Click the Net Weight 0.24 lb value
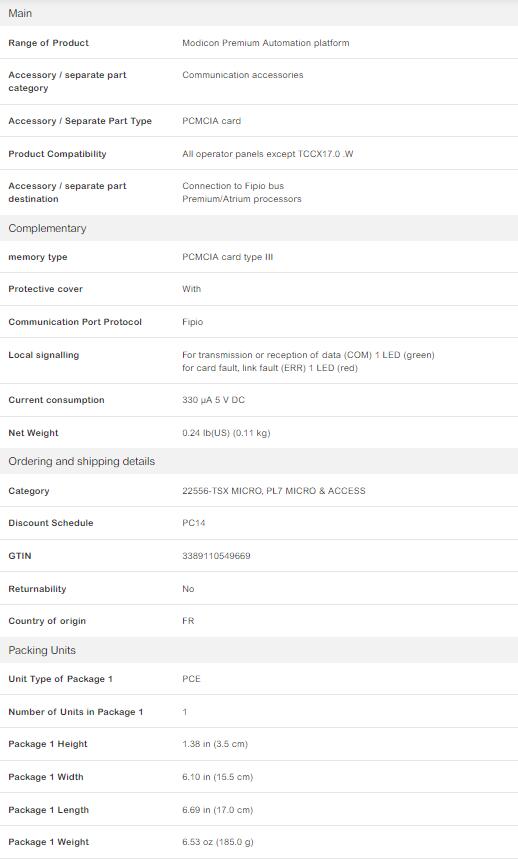Viewport: 518px width, 860px height. pyautogui.click(x=226, y=433)
